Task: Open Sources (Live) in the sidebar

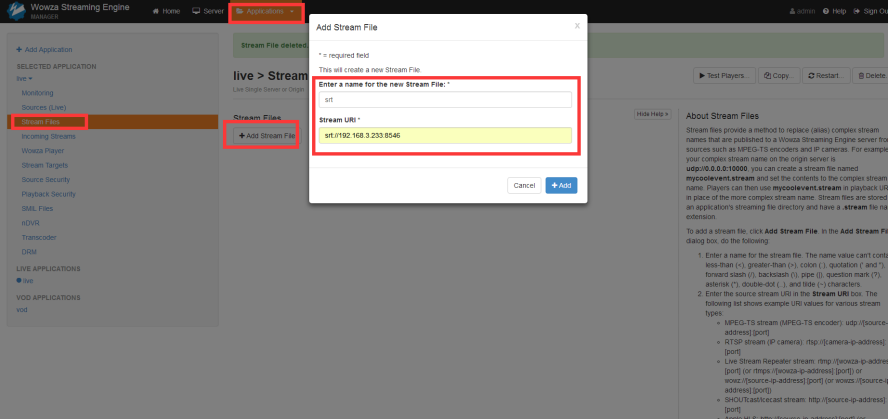Action: (x=44, y=107)
